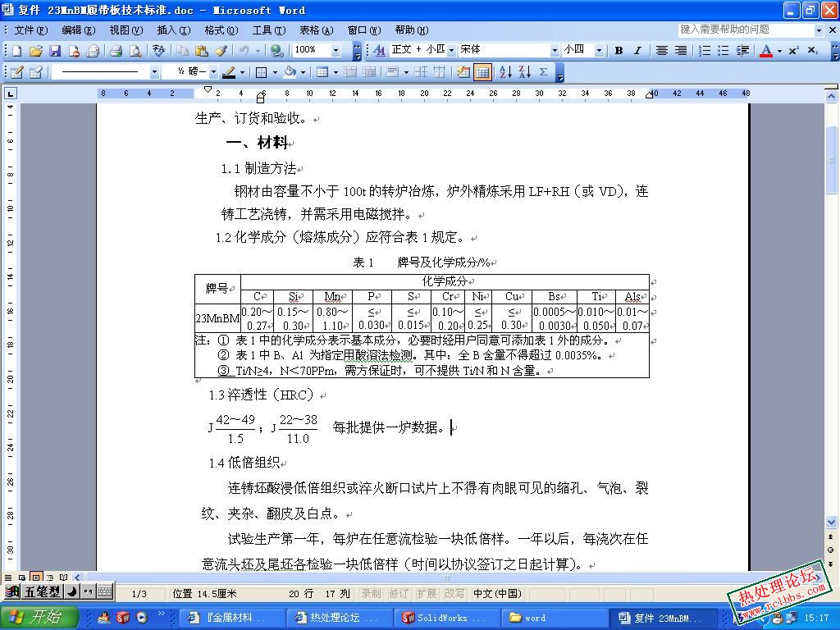Open the 插入(I) menu

click(x=174, y=30)
